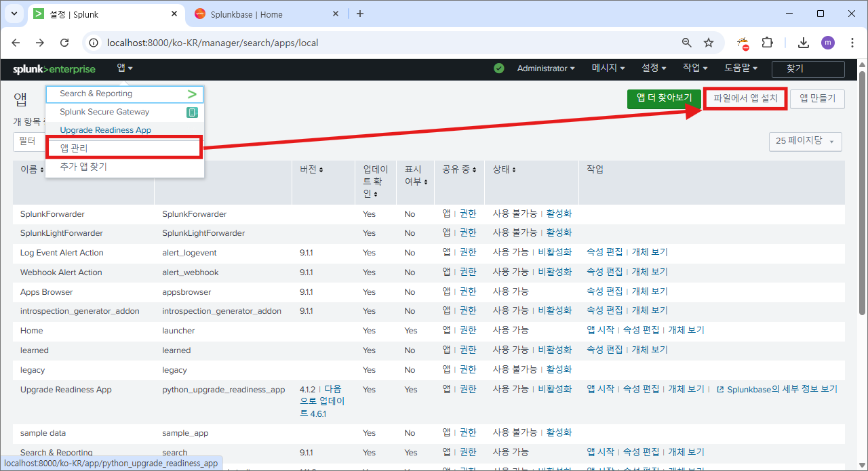The image size is (868, 471).
Task: Click 권한 link for legacy row
Action: point(468,369)
